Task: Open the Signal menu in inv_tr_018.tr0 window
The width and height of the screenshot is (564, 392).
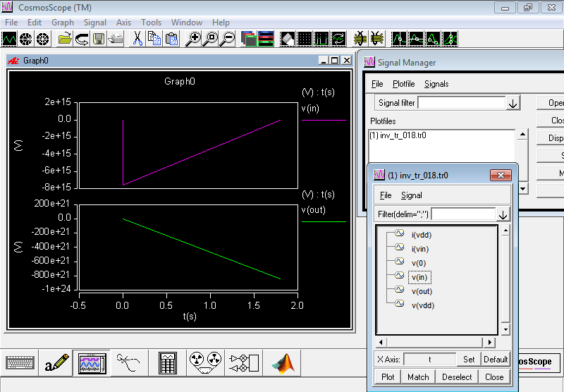Action: tap(412, 195)
